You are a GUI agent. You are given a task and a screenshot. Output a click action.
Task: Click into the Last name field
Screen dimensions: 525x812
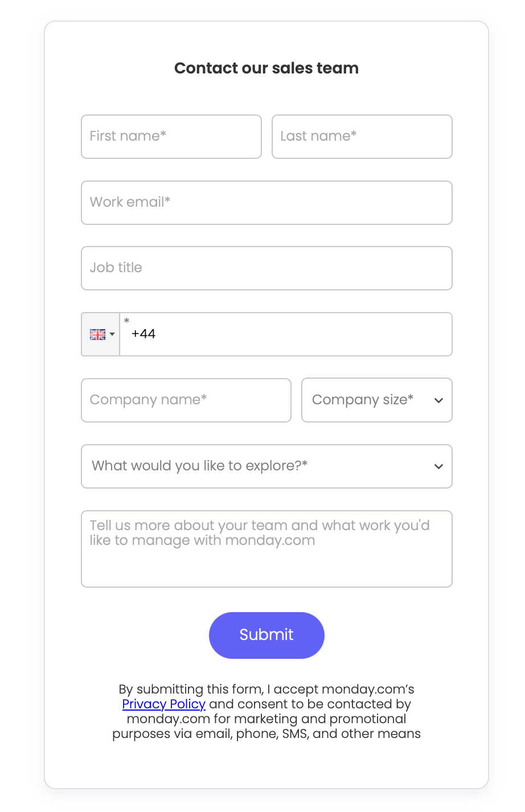coord(362,137)
